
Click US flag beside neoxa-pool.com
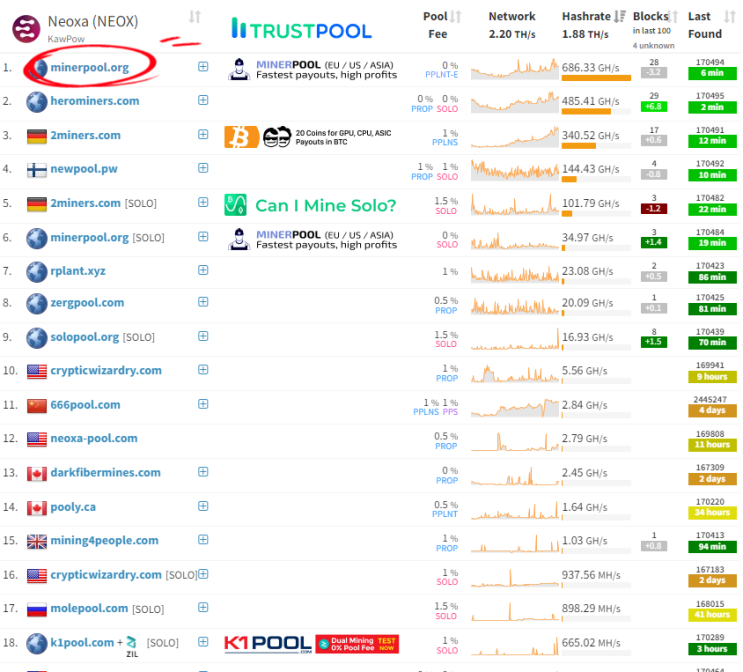pyautogui.click(x=36, y=439)
